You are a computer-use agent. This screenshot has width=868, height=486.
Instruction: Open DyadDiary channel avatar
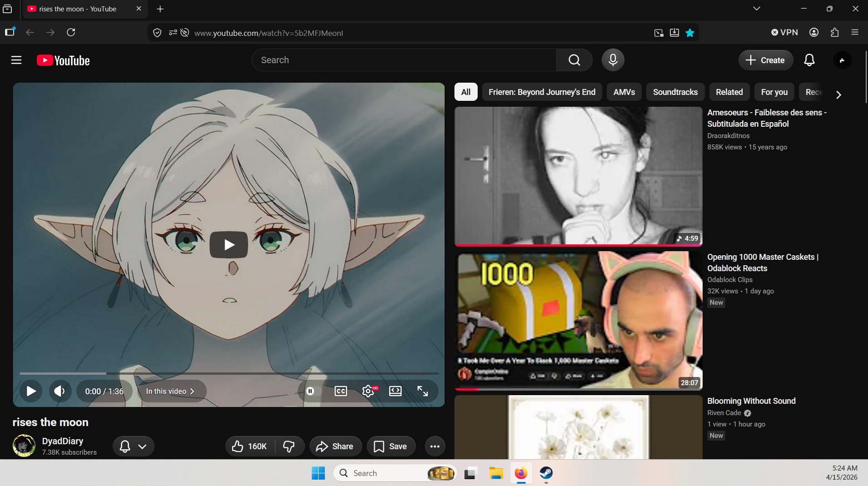point(24,446)
